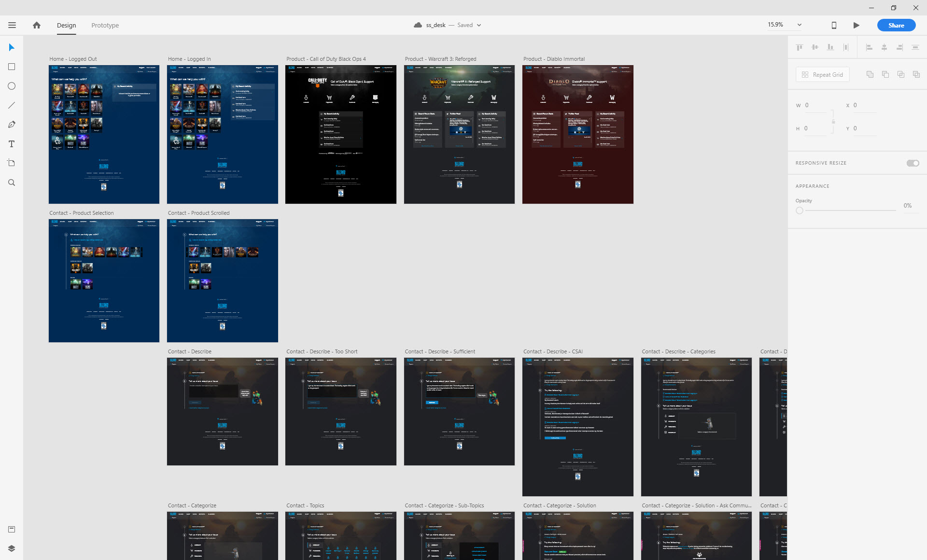
Task: Select the Line tool
Action: (x=12, y=105)
